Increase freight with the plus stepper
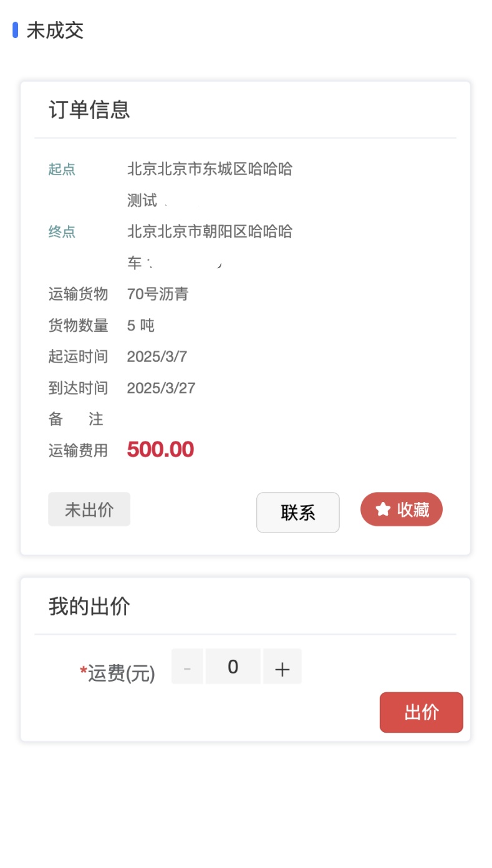Viewport: 492px width, 868px height. coord(282,667)
